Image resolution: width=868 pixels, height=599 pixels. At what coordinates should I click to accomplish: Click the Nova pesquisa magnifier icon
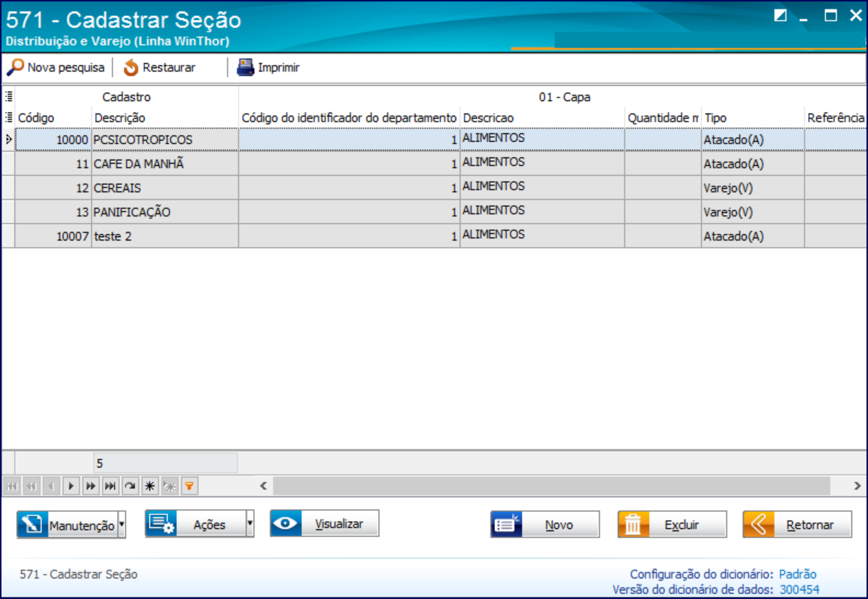pos(15,67)
